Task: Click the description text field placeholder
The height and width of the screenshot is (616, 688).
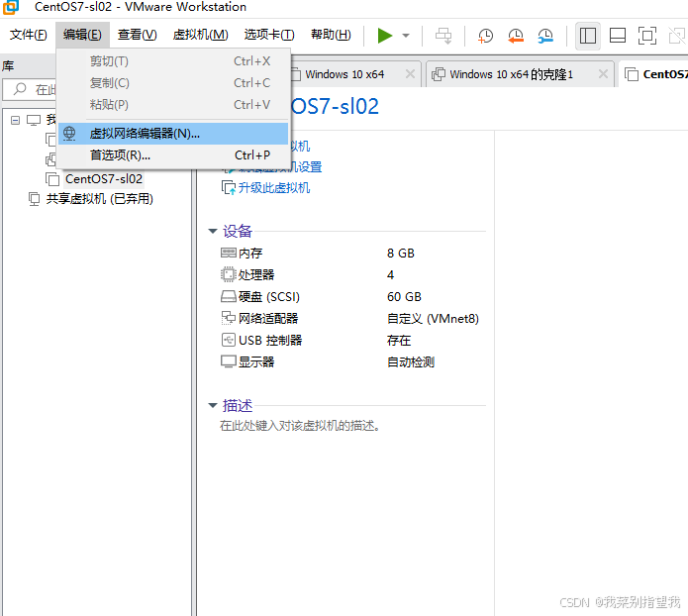Action: coord(300,426)
